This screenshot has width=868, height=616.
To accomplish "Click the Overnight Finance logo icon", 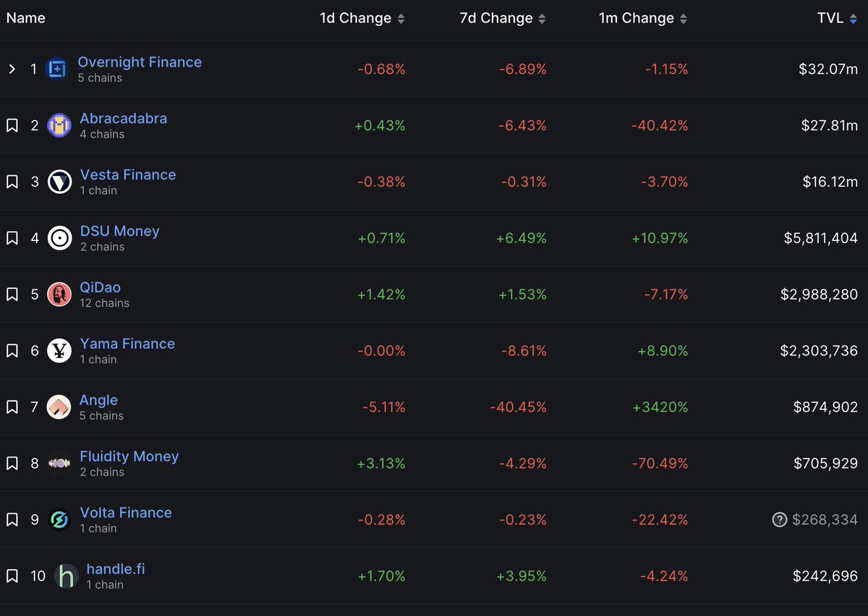I will (x=56, y=69).
